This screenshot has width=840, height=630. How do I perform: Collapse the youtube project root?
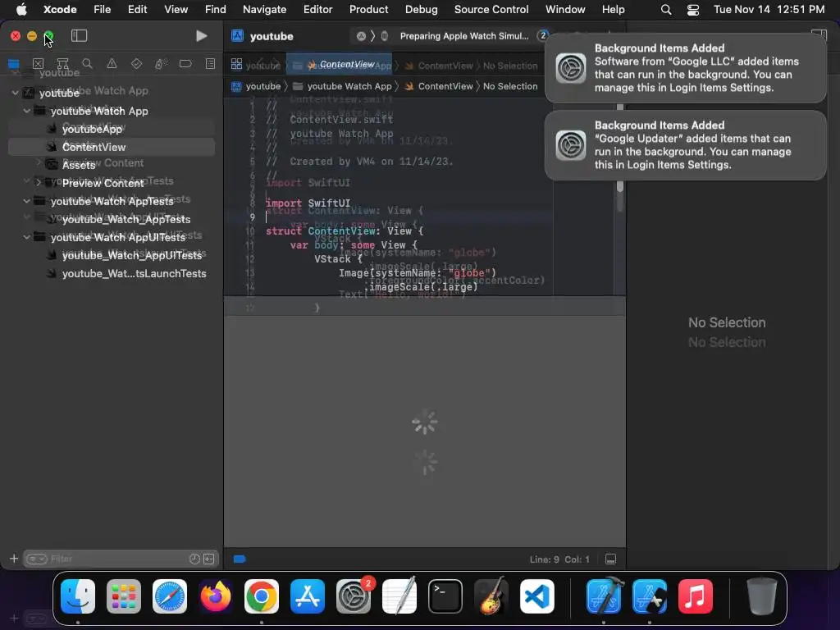[x=15, y=93]
